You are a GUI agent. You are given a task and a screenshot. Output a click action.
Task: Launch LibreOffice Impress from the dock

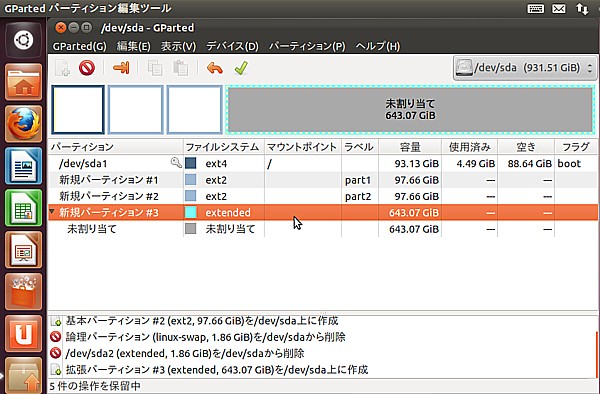tap(24, 250)
